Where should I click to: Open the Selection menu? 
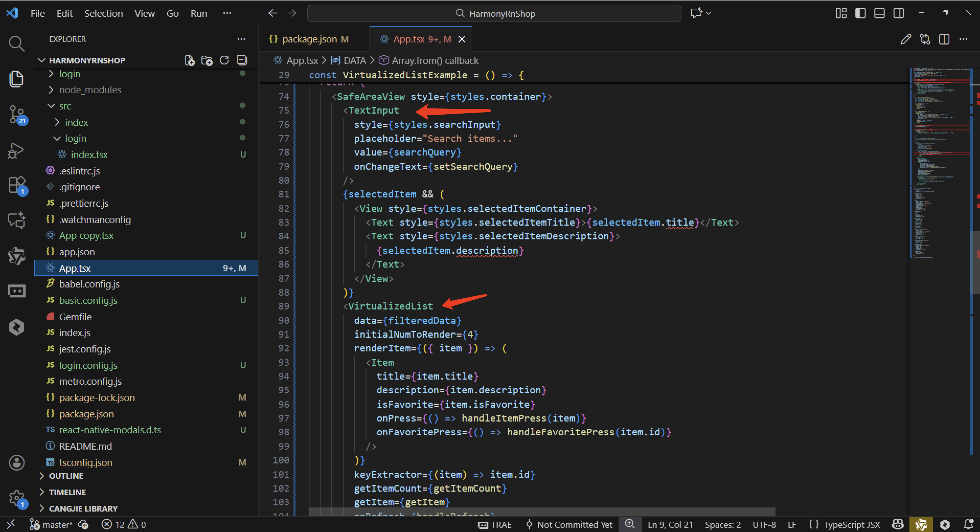(104, 13)
